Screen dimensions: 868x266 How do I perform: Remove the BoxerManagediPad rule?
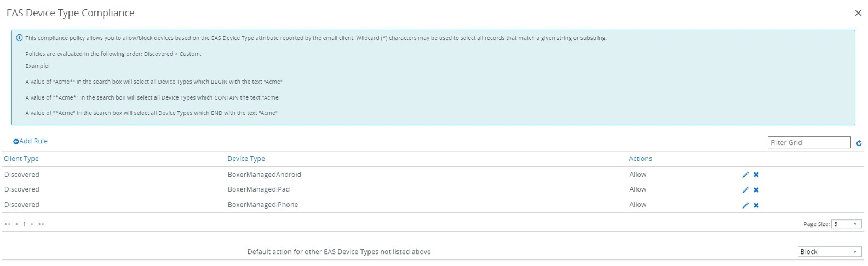756,190
